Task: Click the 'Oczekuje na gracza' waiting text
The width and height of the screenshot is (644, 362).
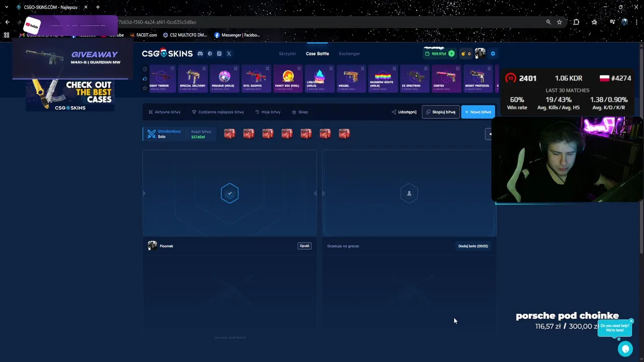Action: [343, 246]
